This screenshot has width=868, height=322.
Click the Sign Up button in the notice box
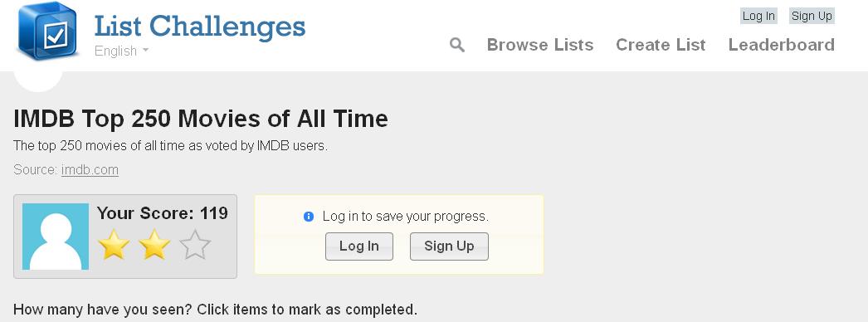(449, 246)
